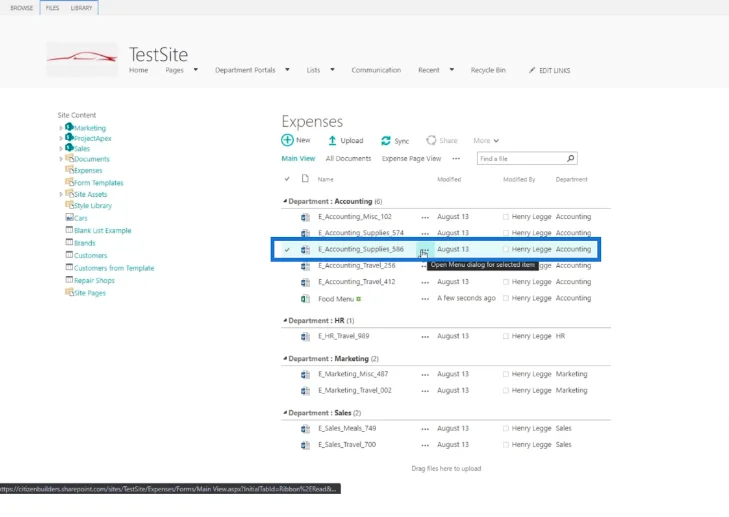The height and width of the screenshot is (517, 729).
Task: Click the presence box on the E_Marketing_Misc_487 row
Action: click(x=505, y=374)
